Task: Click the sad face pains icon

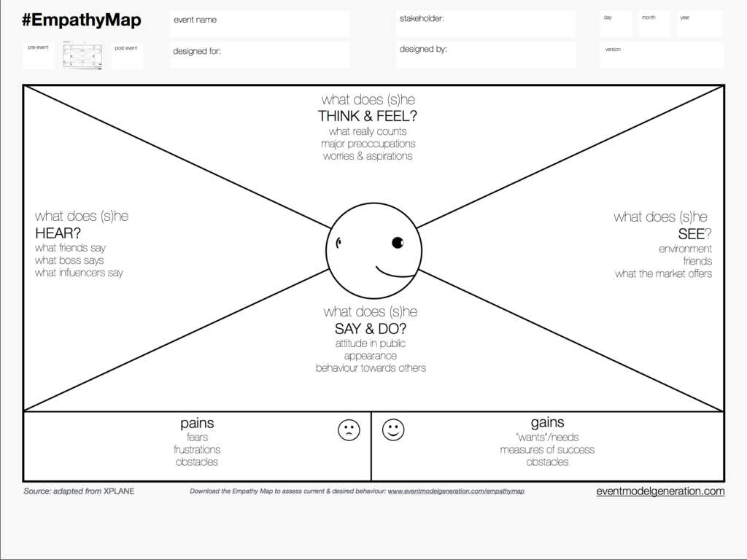Action: pyautogui.click(x=349, y=430)
